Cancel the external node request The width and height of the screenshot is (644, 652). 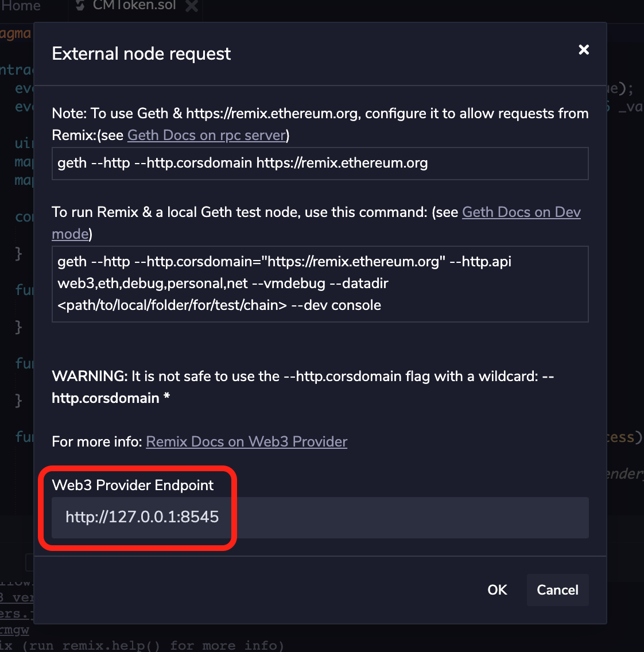point(557,589)
